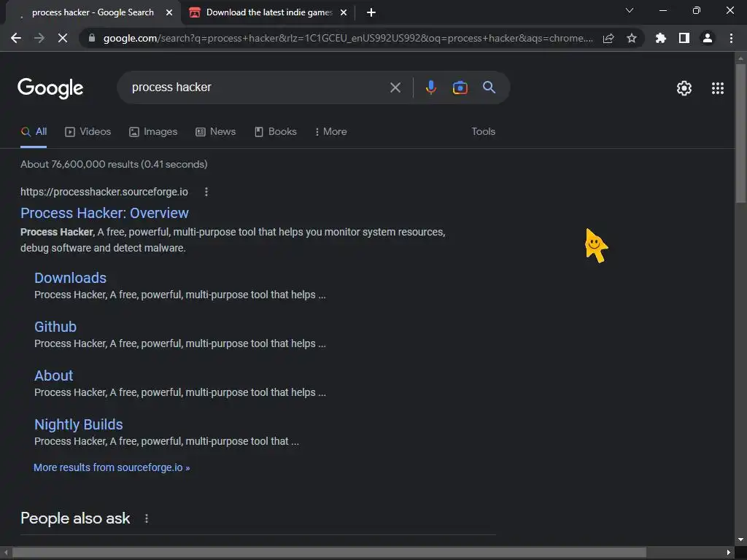Show more results from sourceforge.io
Viewport: 747px width, 560px height.
click(x=112, y=467)
